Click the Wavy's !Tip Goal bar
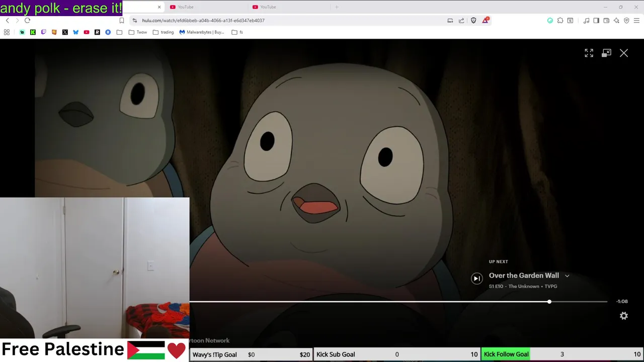This screenshot has height=362, width=644. [251, 354]
